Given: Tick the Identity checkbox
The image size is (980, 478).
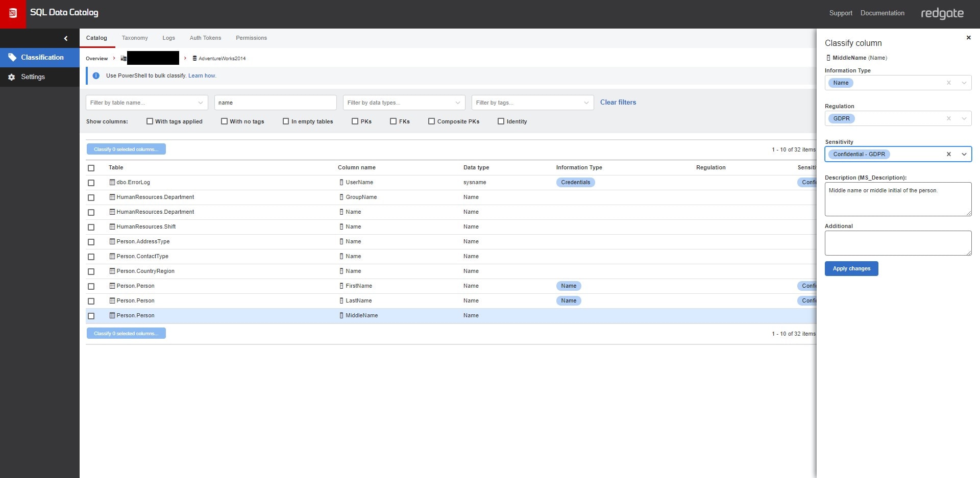Looking at the screenshot, I should [501, 121].
